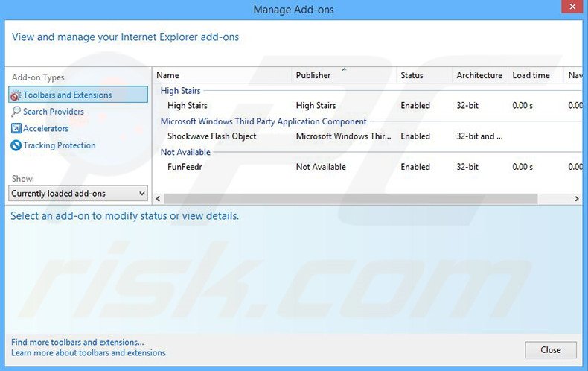The image size is (588, 371).
Task: Click the Enabled status of FunFeedr
Action: click(x=415, y=167)
